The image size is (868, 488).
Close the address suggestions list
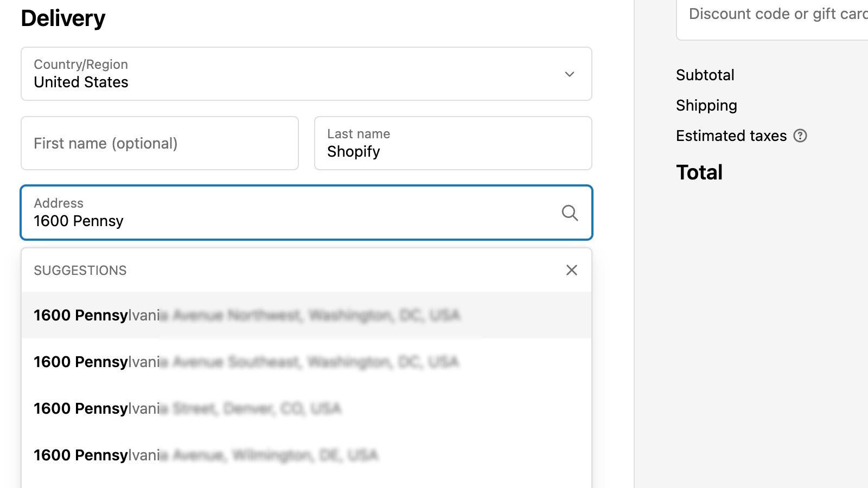[x=572, y=270]
